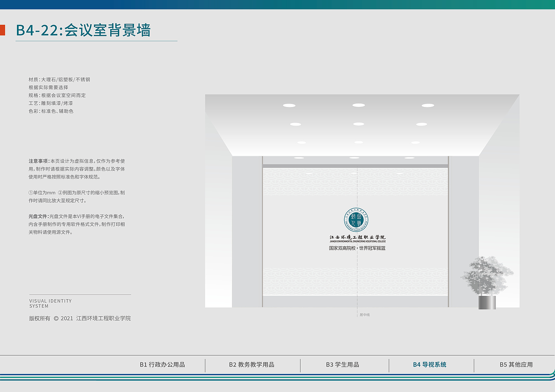555x392 pixels.
Task: Select the 规格:根据会议室空间而定 line
Action: tap(57, 95)
